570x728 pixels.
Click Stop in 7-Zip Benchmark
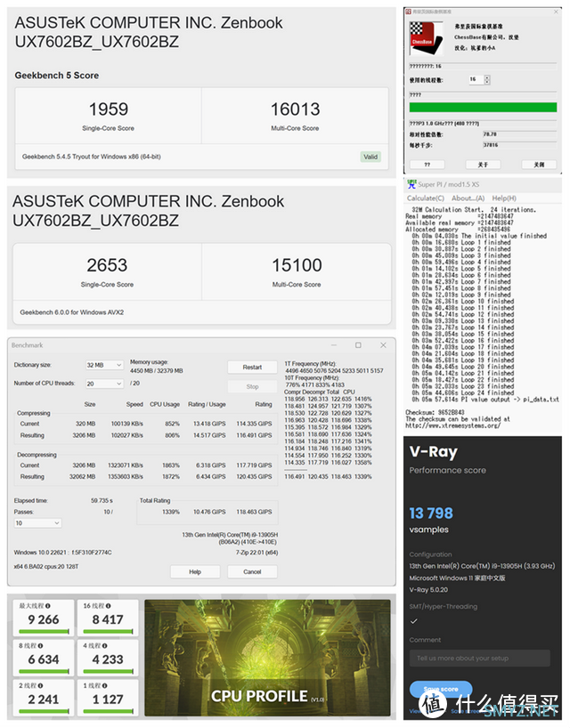tap(252, 387)
